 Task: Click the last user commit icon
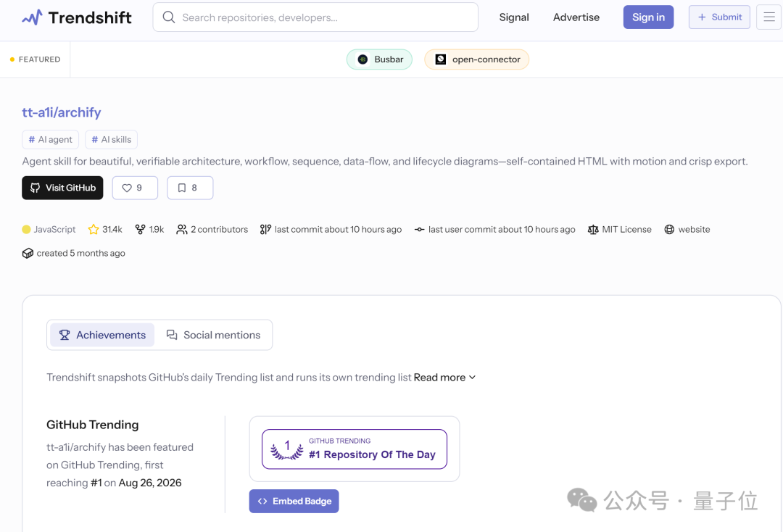coord(420,230)
